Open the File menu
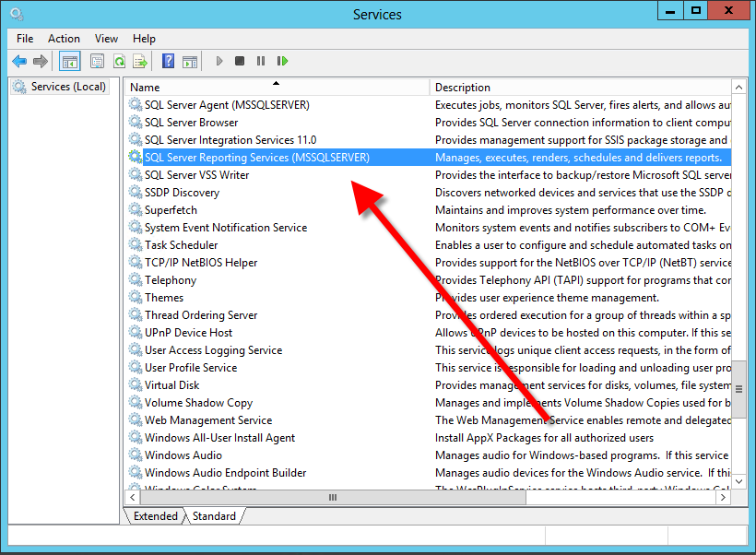Image resolution: width=756 pixels, height=555 pixels. coord(25,39)
